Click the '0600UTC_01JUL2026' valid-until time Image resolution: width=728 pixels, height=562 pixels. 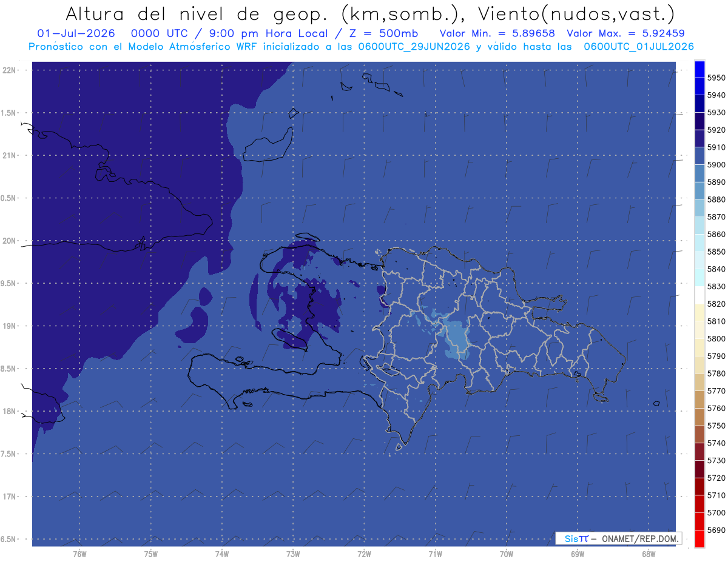(639, 47)
